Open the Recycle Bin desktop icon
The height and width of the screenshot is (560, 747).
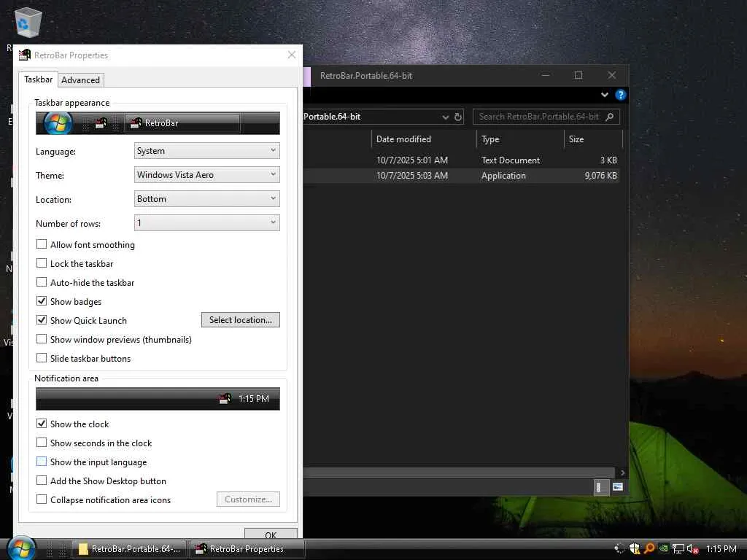click(x=28, y=23)
